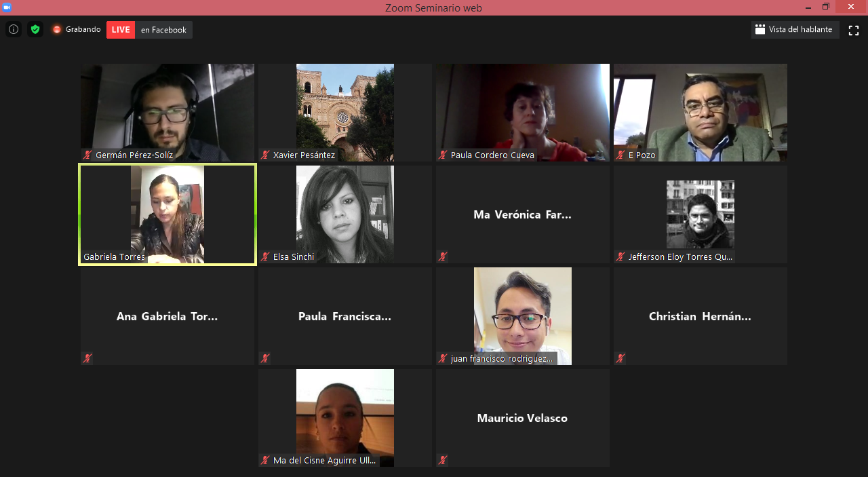Click muted mic icon on Christian Hernán tile
The image size is (868, 477).
[620, 358]
